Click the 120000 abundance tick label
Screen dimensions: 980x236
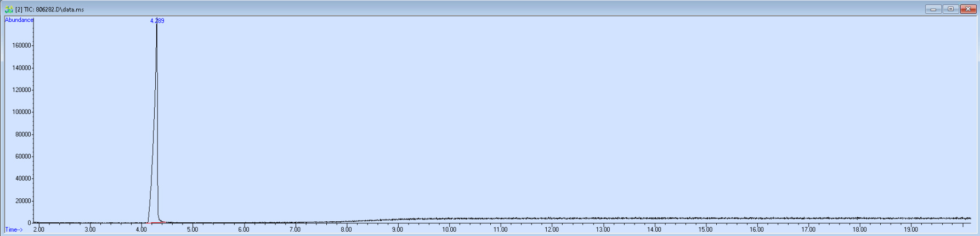click(21, 90)
